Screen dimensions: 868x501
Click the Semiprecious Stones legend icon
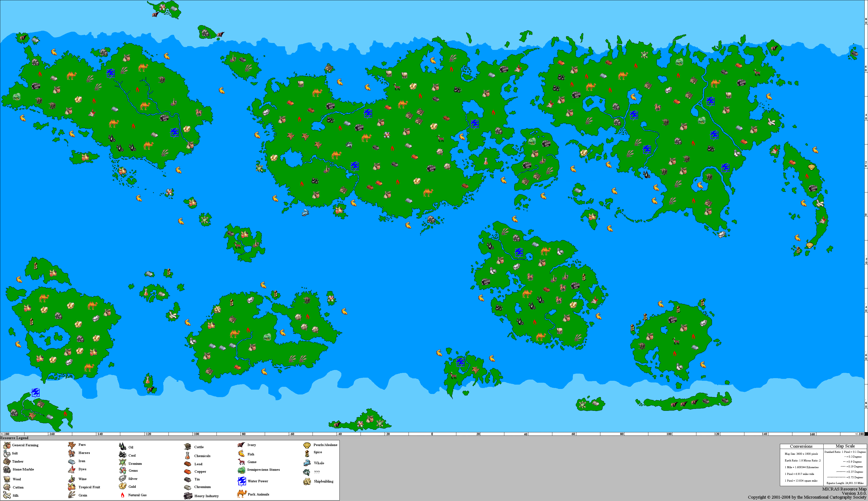[241, 470]
